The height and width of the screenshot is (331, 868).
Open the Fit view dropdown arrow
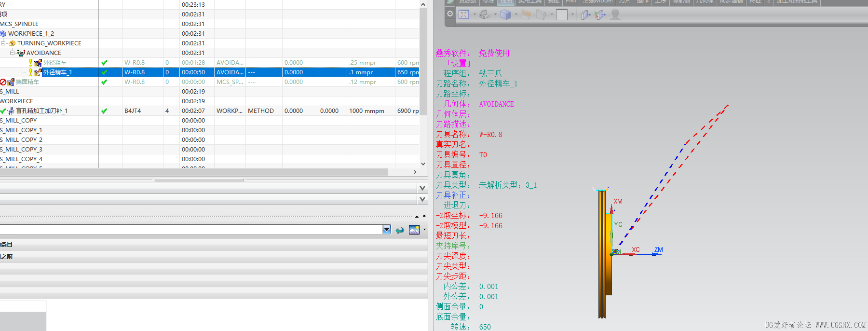(x=475, y=14)
